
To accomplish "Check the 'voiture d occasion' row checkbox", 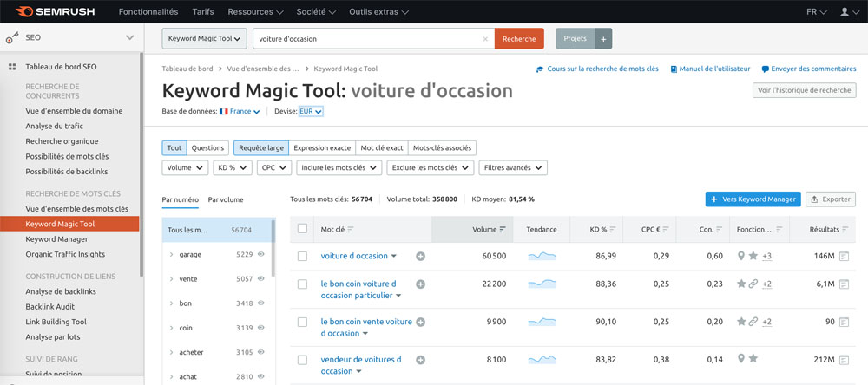I will click(x=302, y=256).
